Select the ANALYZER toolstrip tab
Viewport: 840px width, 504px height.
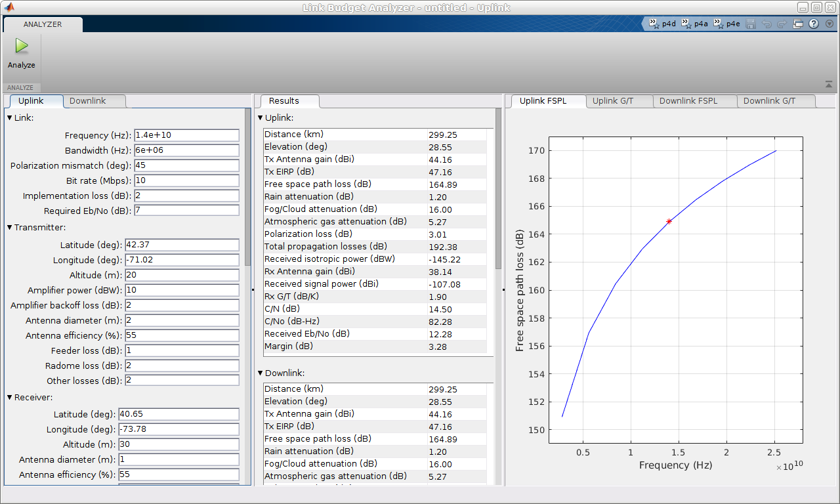pyautogui.click(x=43, y=24)
